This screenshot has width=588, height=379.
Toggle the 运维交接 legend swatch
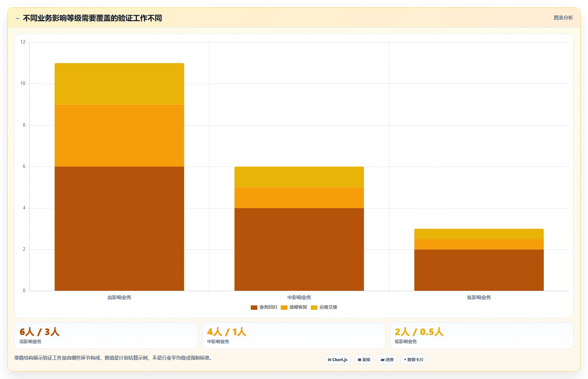tap(314, 308)
